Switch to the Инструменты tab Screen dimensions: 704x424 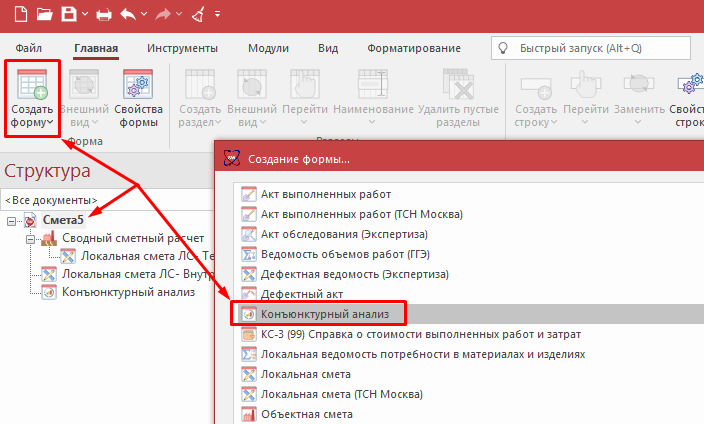[x=182, y=48]
